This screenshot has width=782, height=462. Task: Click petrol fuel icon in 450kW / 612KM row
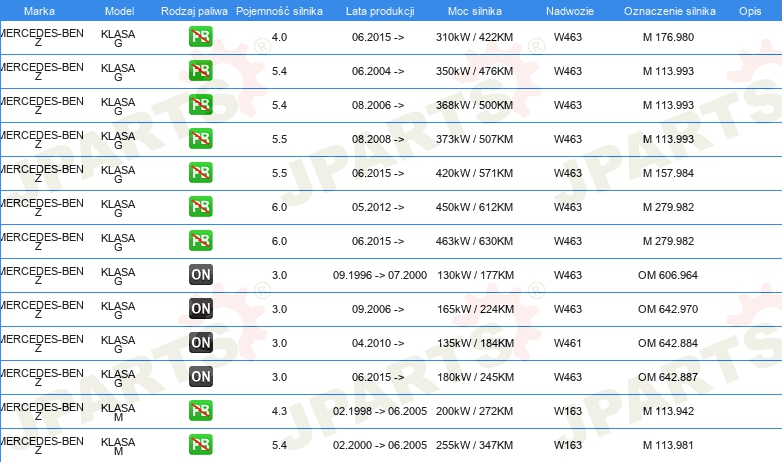click(x=200, y=207)
